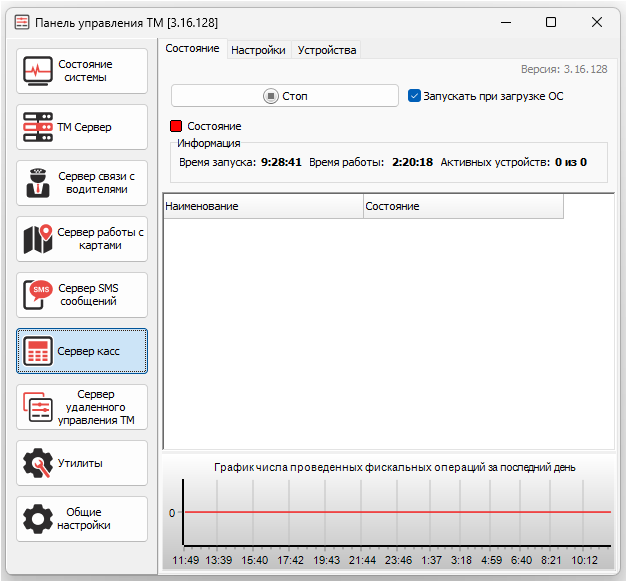The height and width of the screenshot is (582, 627).
Task: Open the general settings gear icon
Action: [x=38, y=519]
